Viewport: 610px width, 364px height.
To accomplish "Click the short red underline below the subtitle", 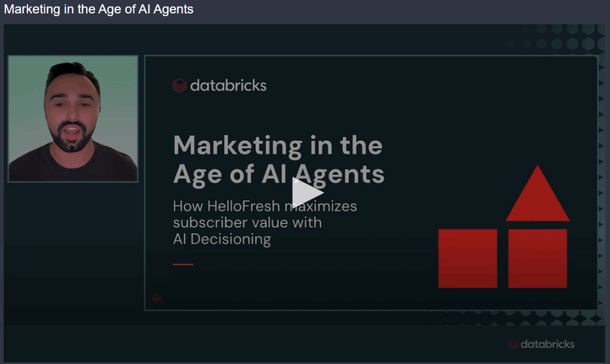I will (183, 264).
